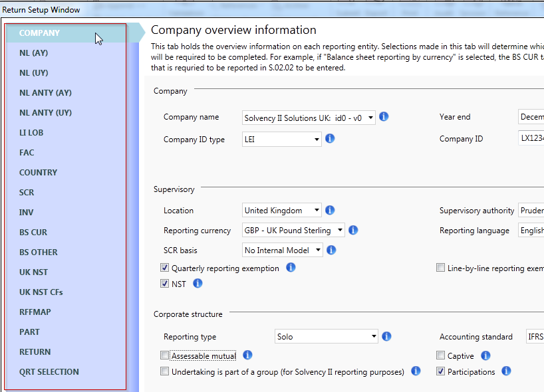This screenshot has width=544, height=392.
Task: Click the info icon beside Reporting currency
Action: [353, 230]
